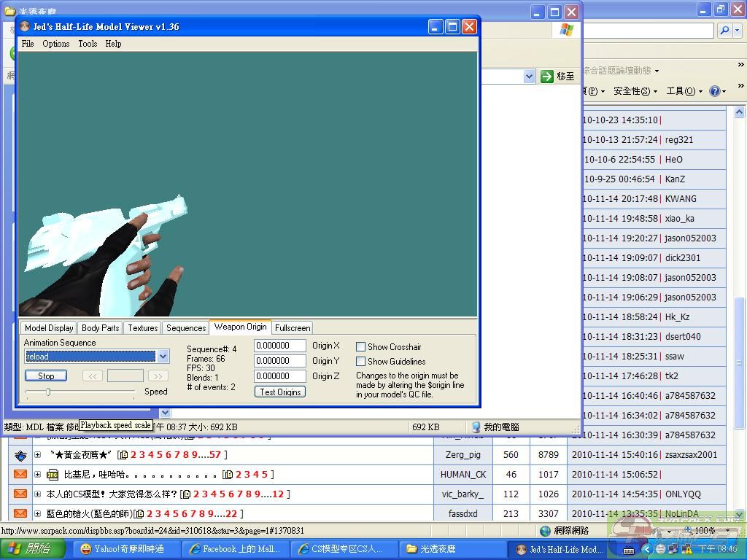Viewport: 747px width, 560px height.
Task: Click the page icon before ★黃金夜鷹★ page numbers
Action: click(123, 455)
